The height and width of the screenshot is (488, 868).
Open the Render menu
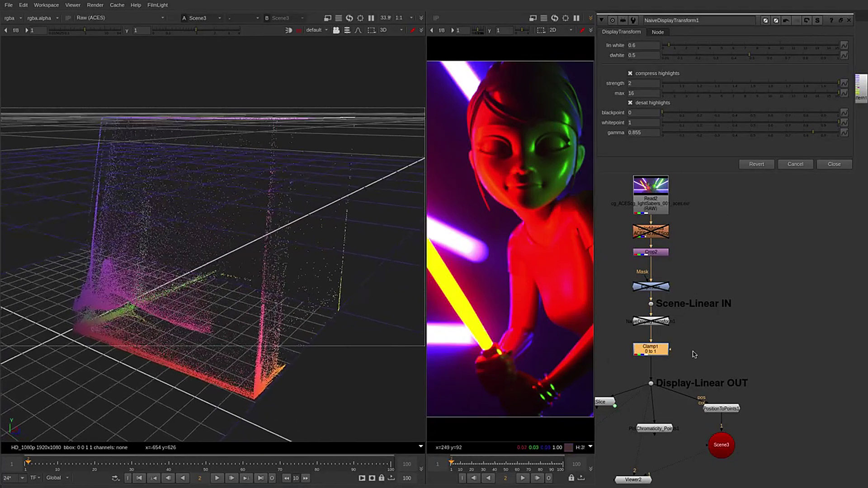point(95,5)
